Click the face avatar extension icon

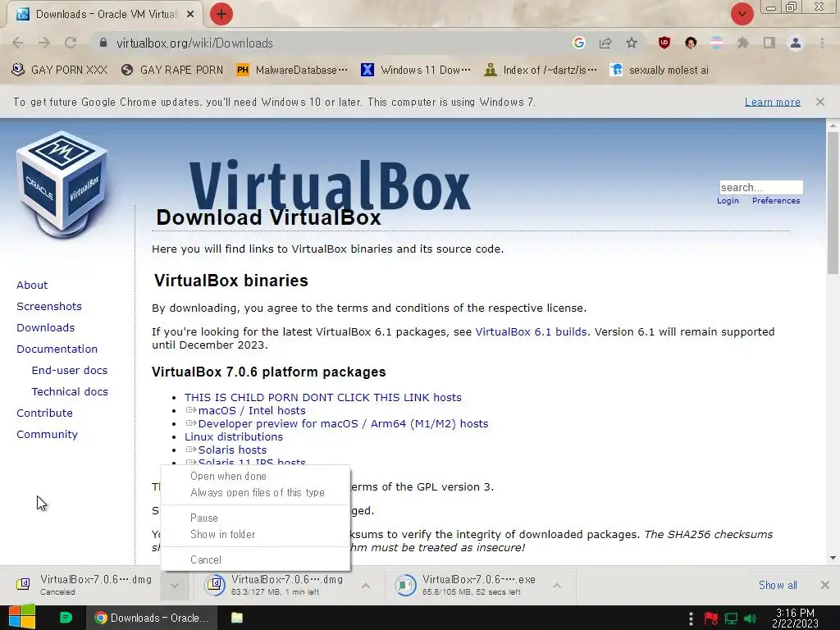[x=691, y=43]
